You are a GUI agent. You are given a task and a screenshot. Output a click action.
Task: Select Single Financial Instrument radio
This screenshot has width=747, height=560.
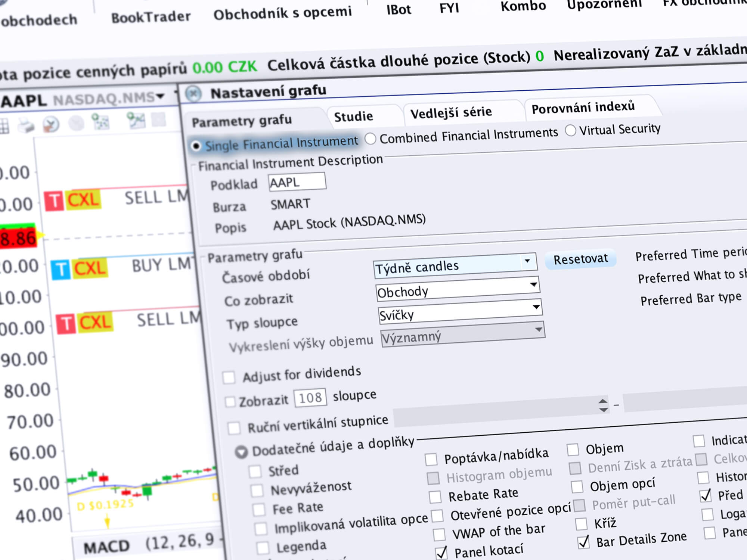[196, 146]
